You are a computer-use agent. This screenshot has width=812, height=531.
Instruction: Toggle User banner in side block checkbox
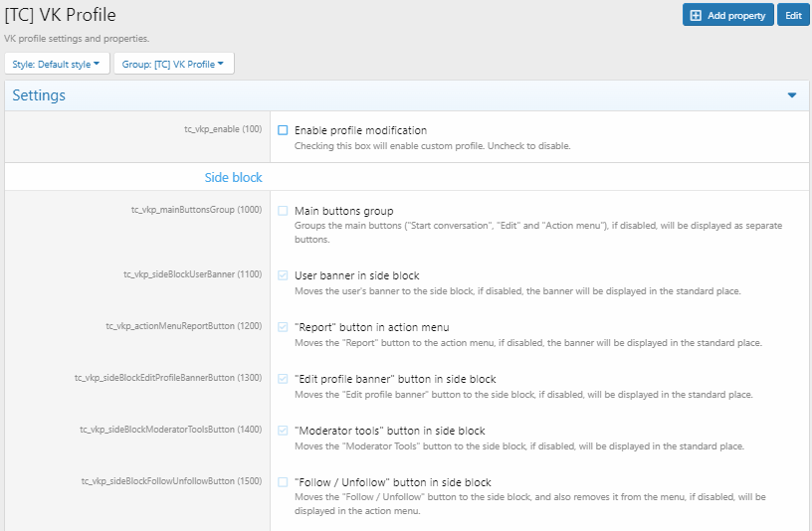(x=283, y=275)
